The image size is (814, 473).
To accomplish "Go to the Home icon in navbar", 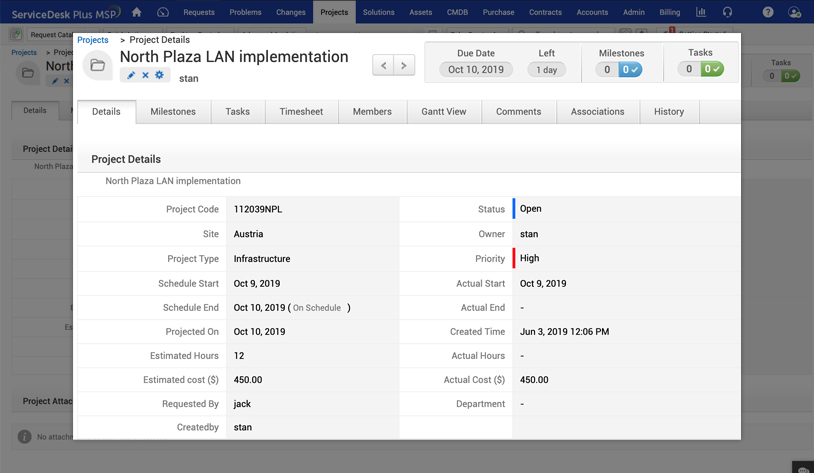I will click(x=137, y=12).
